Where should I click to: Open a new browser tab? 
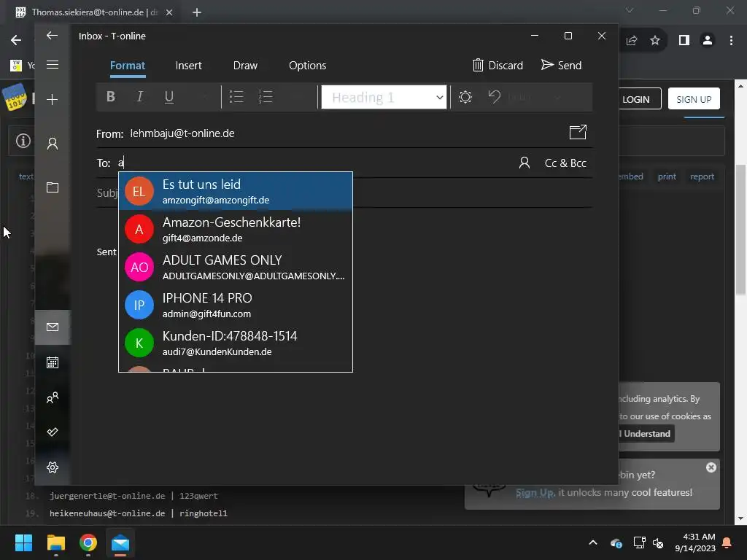(x=197, y=12)
